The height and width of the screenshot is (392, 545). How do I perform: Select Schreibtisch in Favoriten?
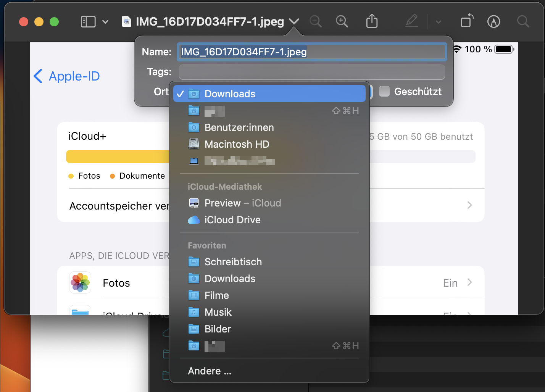[233, 262]
